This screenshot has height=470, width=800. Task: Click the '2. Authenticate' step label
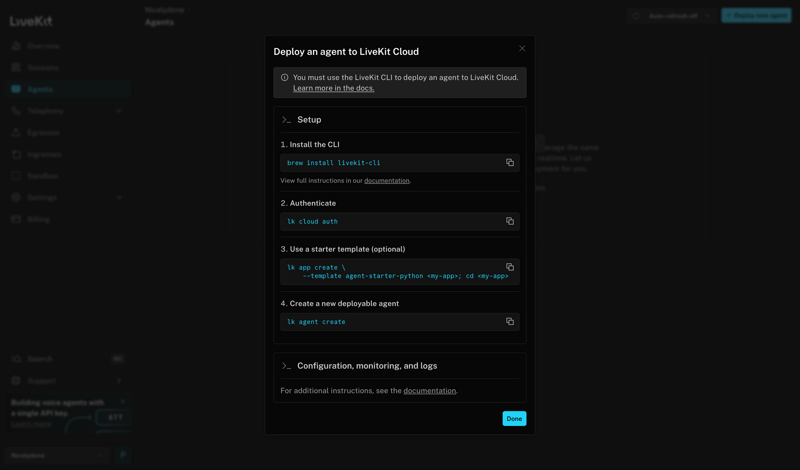click(x=308, y=203)
